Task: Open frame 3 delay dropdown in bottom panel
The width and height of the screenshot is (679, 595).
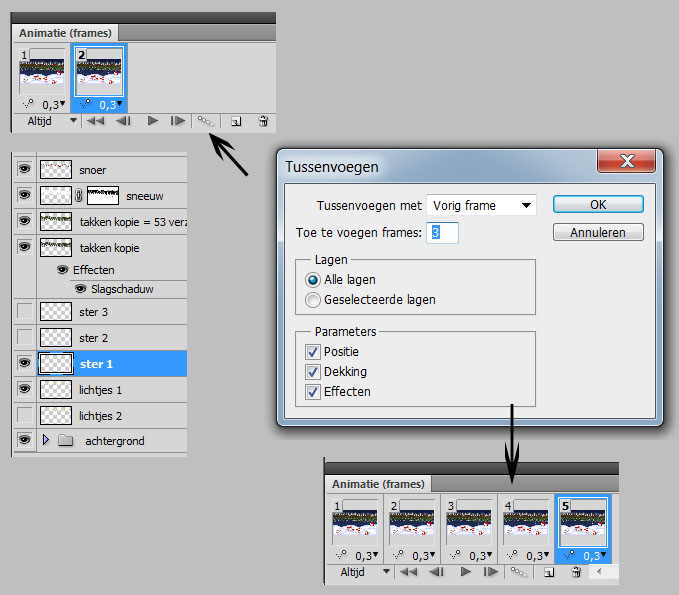Action: click(x=489, y=554)
